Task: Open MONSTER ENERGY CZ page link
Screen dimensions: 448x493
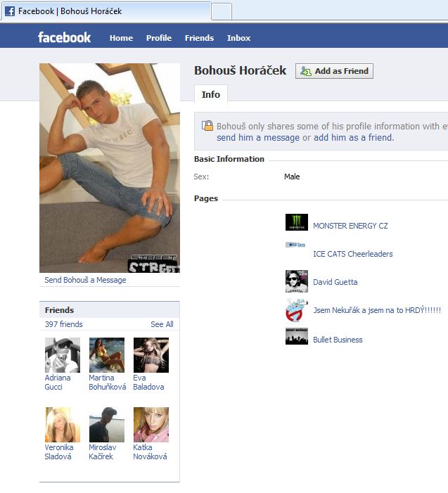Action: 350,226
